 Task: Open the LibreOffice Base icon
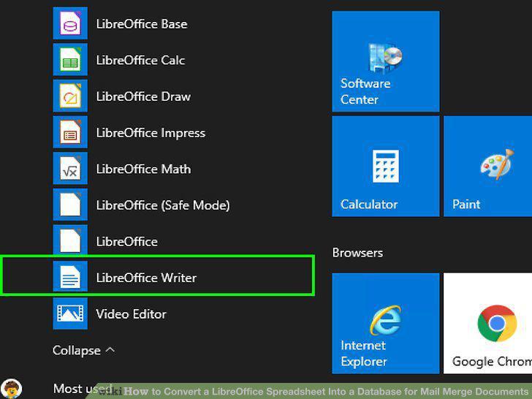70,23
